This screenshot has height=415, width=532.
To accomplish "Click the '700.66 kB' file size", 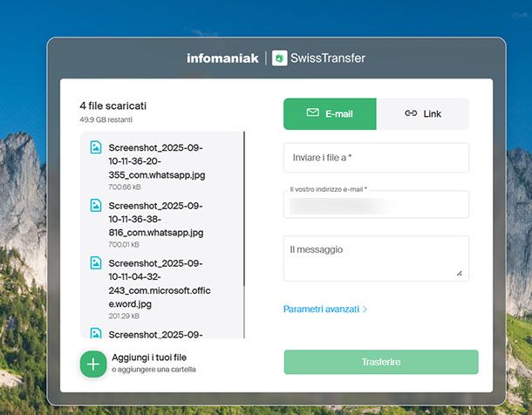I will (x=125, y=187).
